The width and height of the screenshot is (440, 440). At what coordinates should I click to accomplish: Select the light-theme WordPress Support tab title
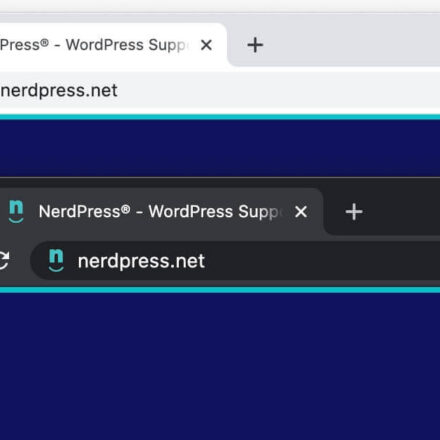click(94, 45)
